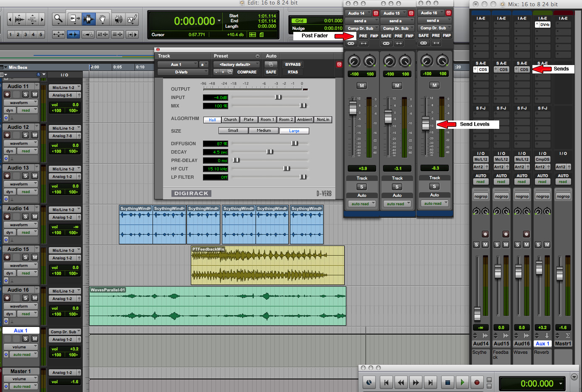Image resolution: width=582 pixels, height=392 pixels.
Task: Select the Plate reverb algorithm
Action: point(249,120)
